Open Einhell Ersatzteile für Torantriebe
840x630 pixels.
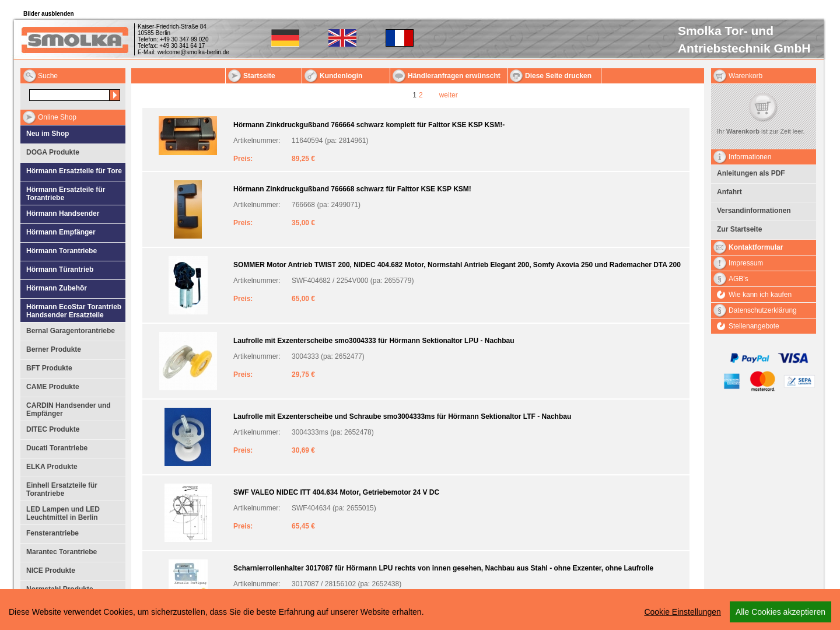(x=73, y=489)
